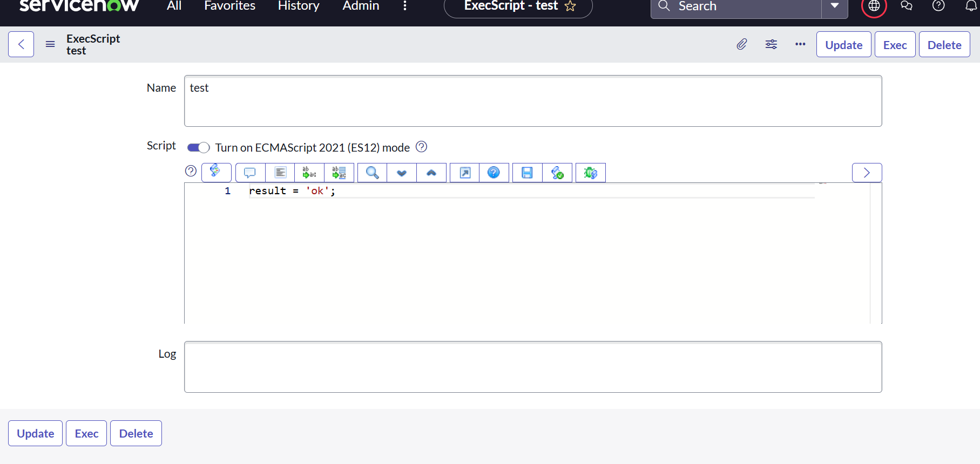Find previous occurrence with up arrow
The height and width of the screenshot is (464, 980).
(431, 173)
